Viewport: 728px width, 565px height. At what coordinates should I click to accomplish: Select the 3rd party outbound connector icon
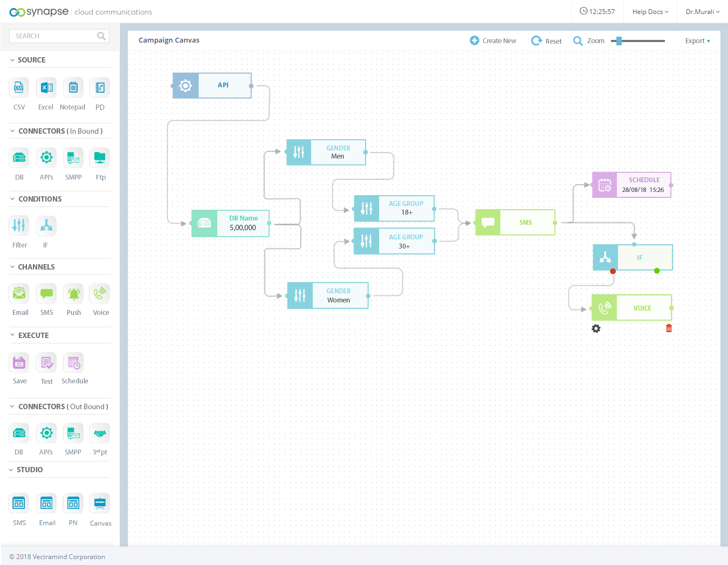pyautogui.click(x=100, y=433)
